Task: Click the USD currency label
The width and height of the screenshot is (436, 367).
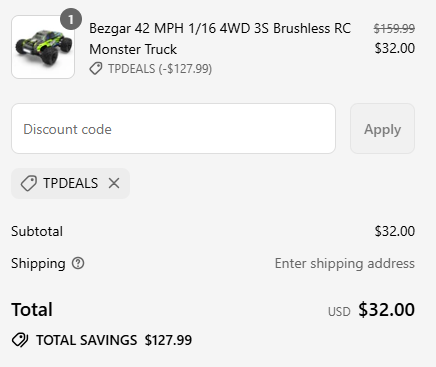Action: [339, 312]
